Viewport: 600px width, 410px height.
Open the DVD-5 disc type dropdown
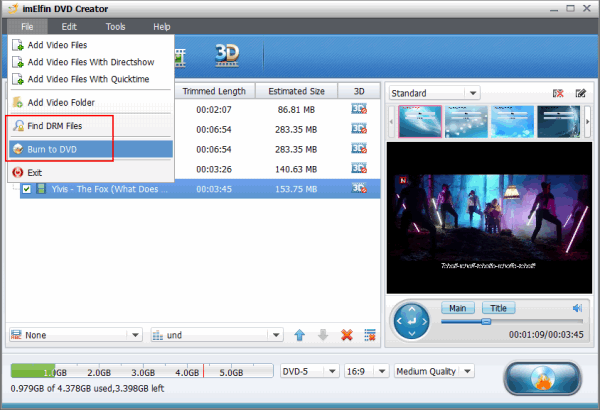pyautogui.click(x=310, y=371)
